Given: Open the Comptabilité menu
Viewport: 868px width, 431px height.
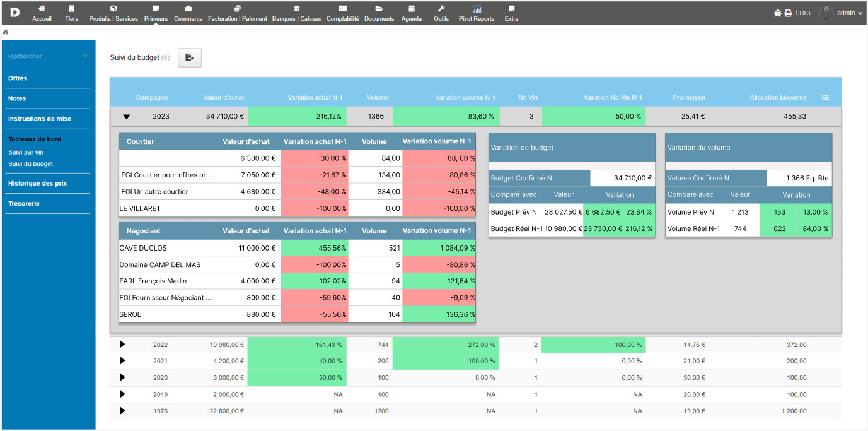Looking at the screenshot, I should pos(342,13).
